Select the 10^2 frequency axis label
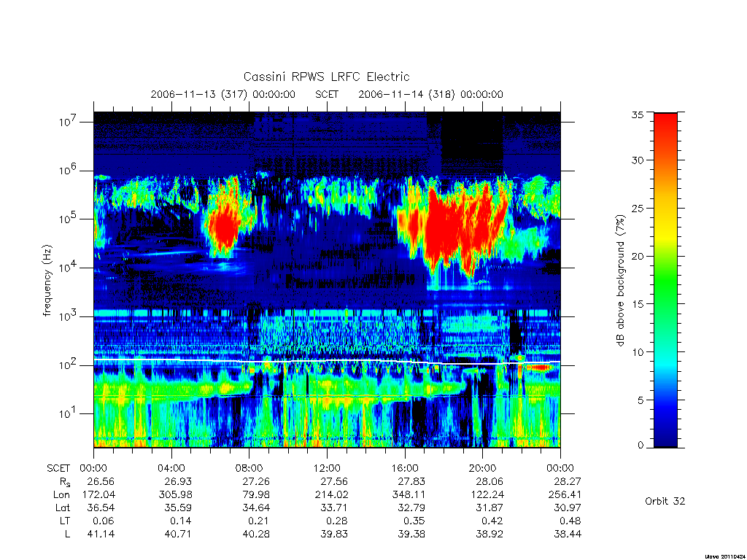The height and width of the screenshot is (560, 747). tap(69, 365)
